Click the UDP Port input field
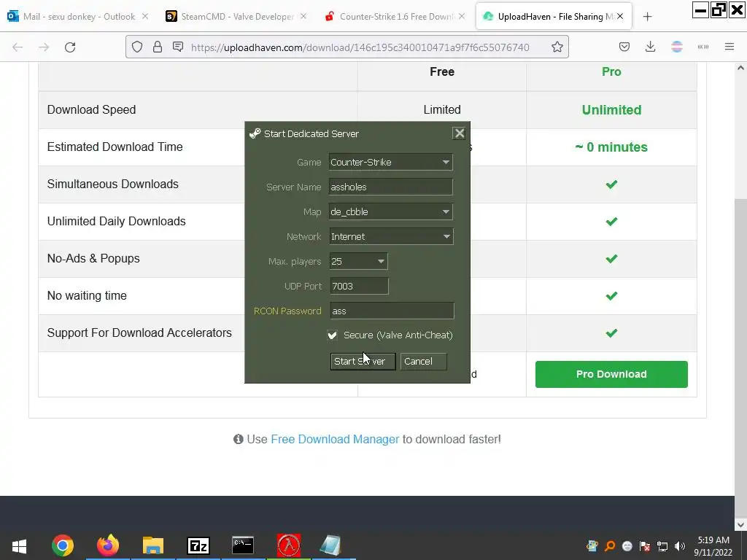Image resolution: width=747 pixels, height=560 pixels. 359,286
